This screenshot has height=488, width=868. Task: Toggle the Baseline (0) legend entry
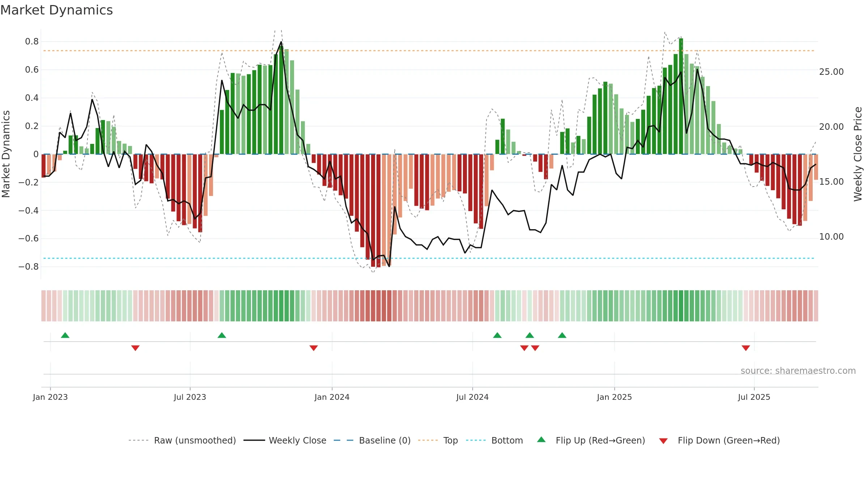372,440
